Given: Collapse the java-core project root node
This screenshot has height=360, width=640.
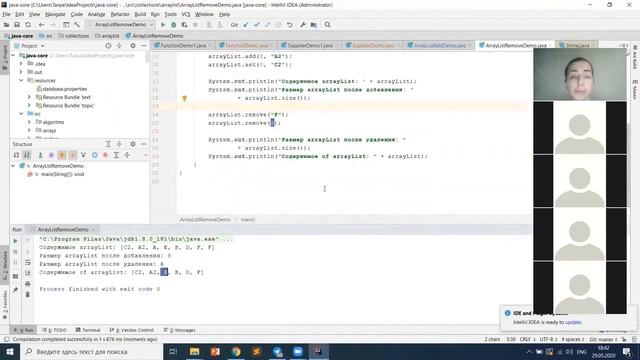Looking at the screenshot, I should click(x=13, y=56).
